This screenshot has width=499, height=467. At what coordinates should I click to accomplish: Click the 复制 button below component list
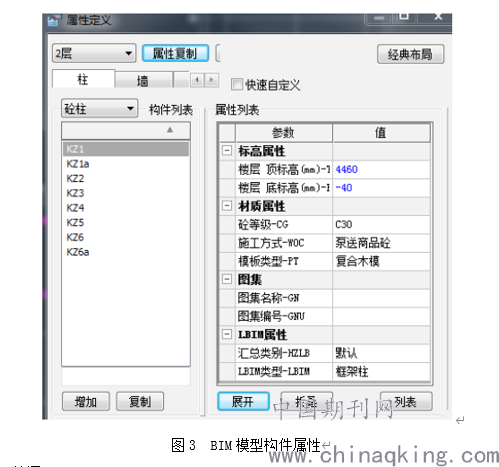[140, 401]
